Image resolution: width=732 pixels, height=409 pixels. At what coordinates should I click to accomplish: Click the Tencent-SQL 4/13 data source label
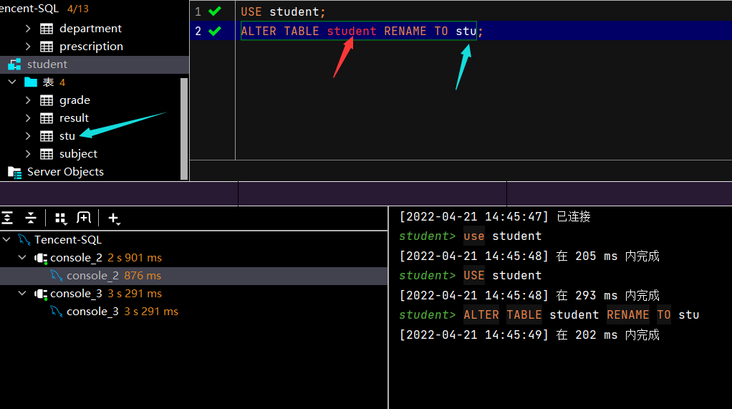click(44, 8)
